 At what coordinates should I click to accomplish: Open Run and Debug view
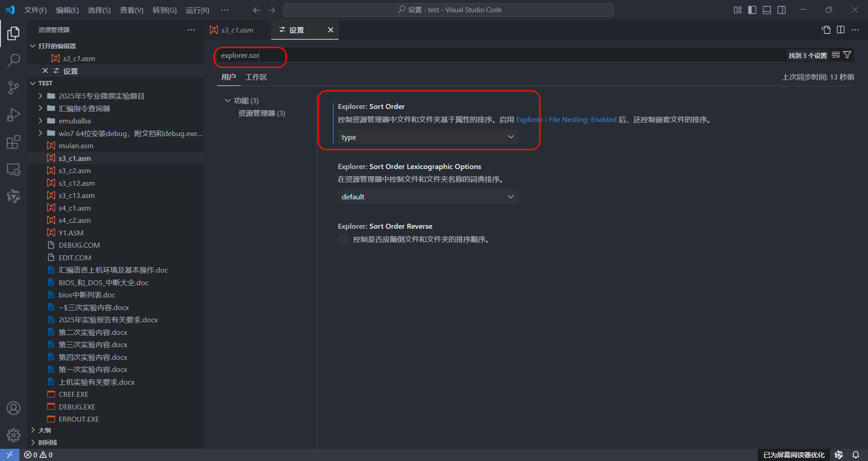[14, 115]
